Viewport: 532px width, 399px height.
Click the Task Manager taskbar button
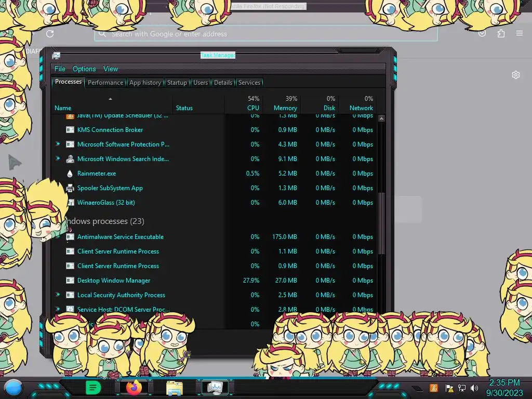point(215,388)
